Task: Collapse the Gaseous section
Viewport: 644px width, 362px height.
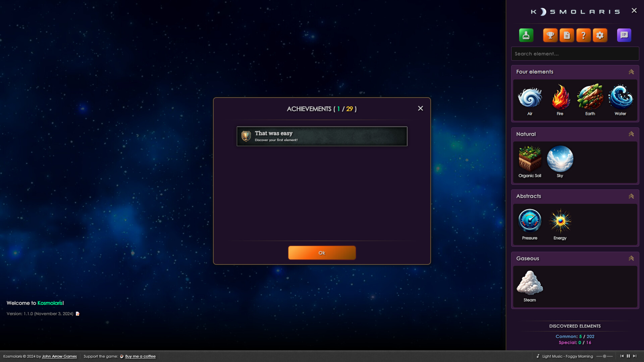Action: 632,258
